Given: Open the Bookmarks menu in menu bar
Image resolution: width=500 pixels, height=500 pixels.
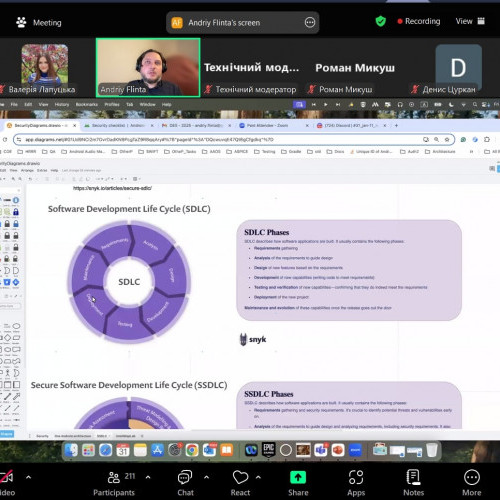Looking at the screenshot, I should [87, 104].
